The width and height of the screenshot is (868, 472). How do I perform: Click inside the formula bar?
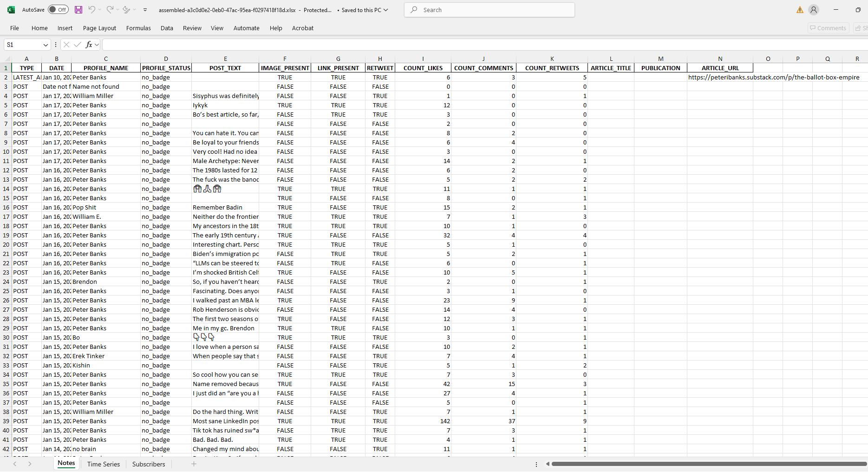pos(484,45)
